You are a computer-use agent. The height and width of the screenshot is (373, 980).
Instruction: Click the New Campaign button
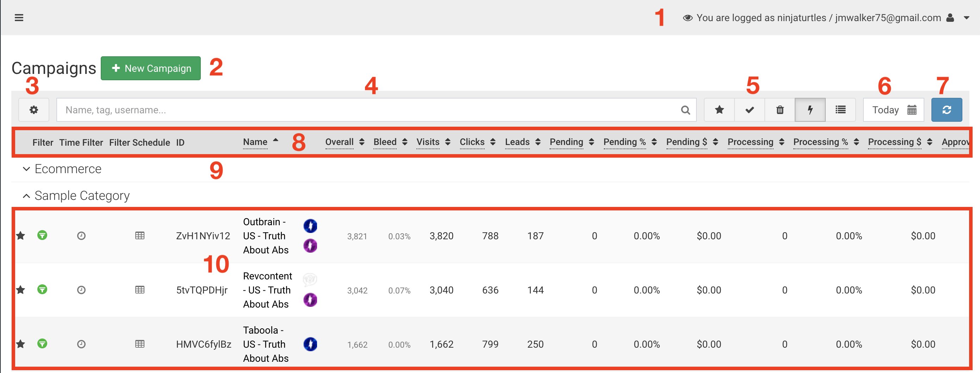[151, 68]
